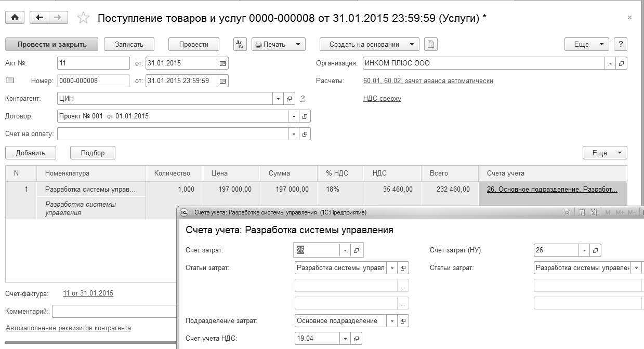Click the Сумма column header

[x=289, y=173]
